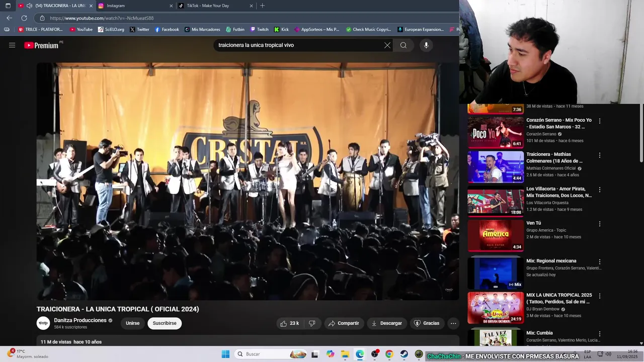Open more actions ellipsis next to Gracias
644x362 pixels.
coord(453,323)
